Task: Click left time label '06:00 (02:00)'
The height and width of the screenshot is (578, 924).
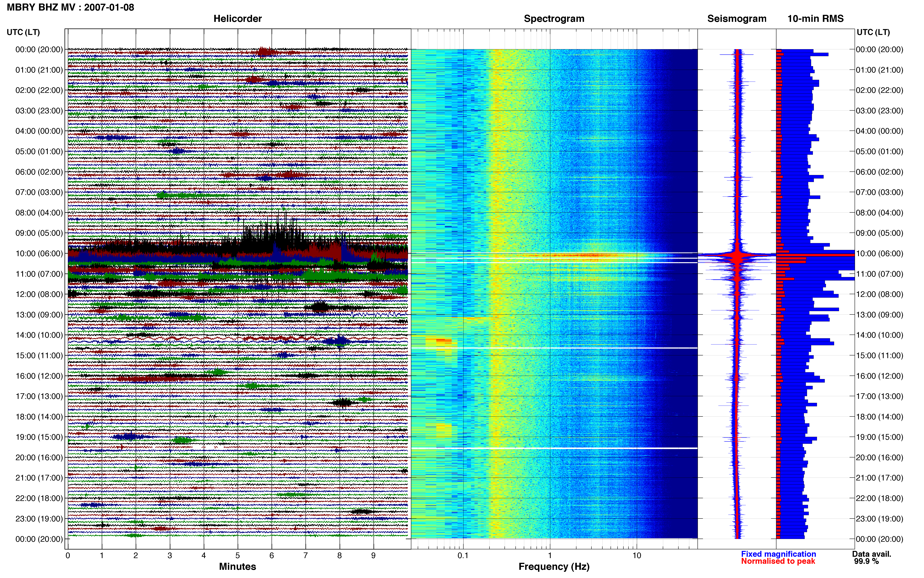Action: point(39,172)
